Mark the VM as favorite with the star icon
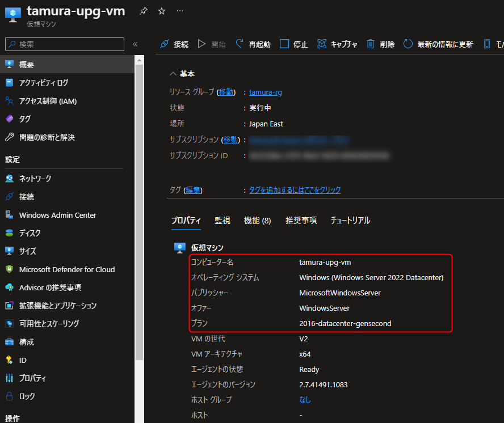The height and width of the screenshot is (423, 504). click(x=162, y=11)
